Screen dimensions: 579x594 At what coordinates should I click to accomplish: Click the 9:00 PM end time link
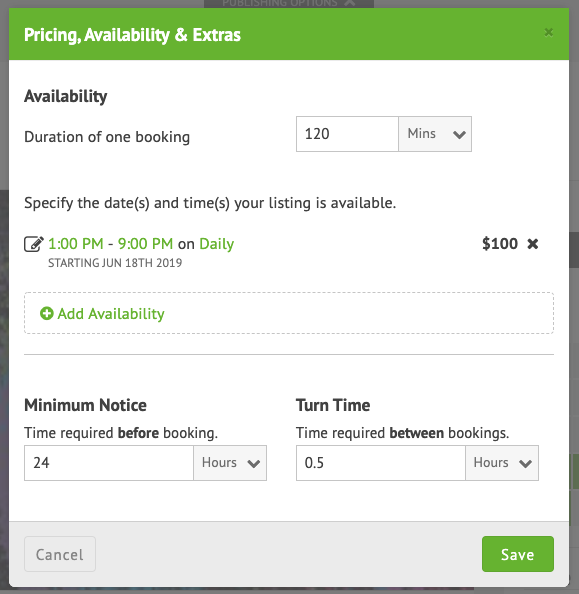point(146,244)
